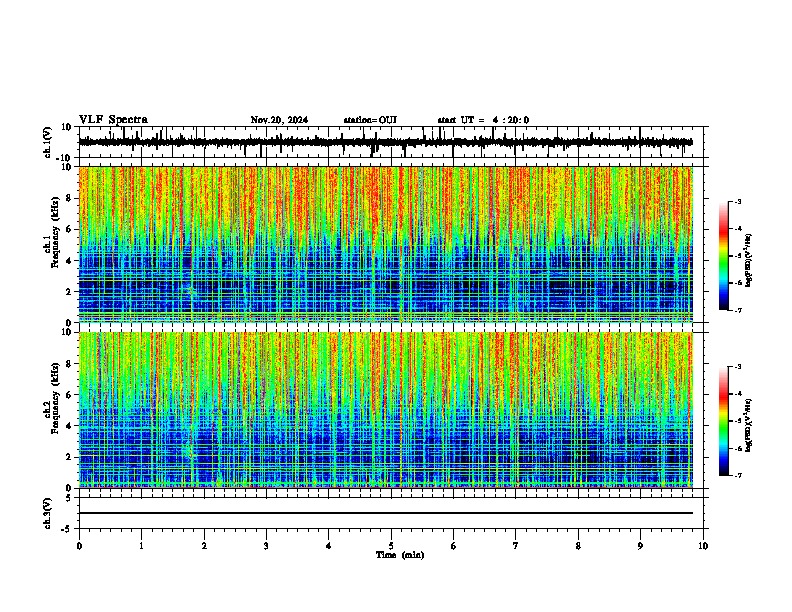
Task: Click time-axis tick label "5"
Action: pyautogui.click(x=391, y=546)
